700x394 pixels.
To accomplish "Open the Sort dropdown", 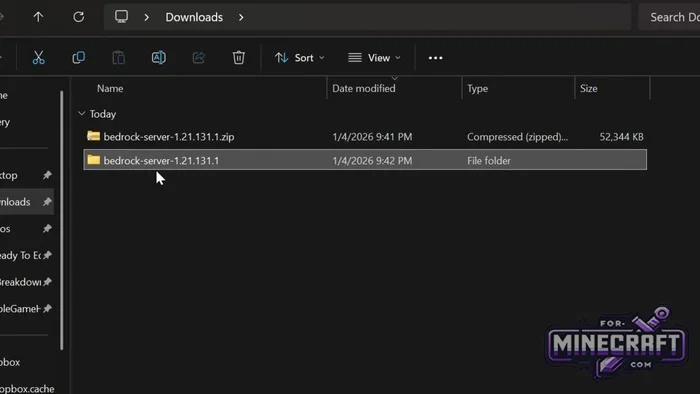I will [300, 58].
